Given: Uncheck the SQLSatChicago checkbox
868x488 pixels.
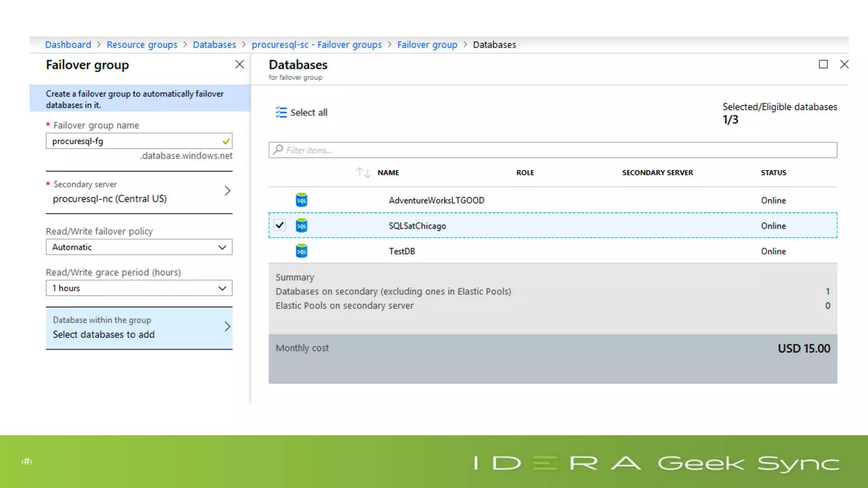Looking at the screenshot, I should 280,225.
